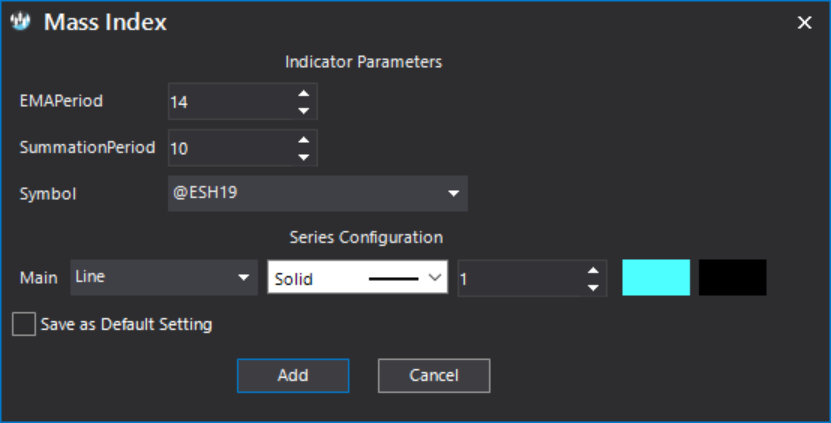
Task: Increase EMAPeriod with the up arrow
Action: pos(304,93)
